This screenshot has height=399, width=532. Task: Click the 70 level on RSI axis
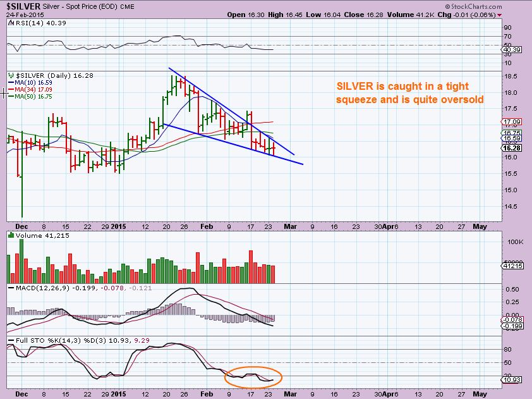[x=508, y=36]
